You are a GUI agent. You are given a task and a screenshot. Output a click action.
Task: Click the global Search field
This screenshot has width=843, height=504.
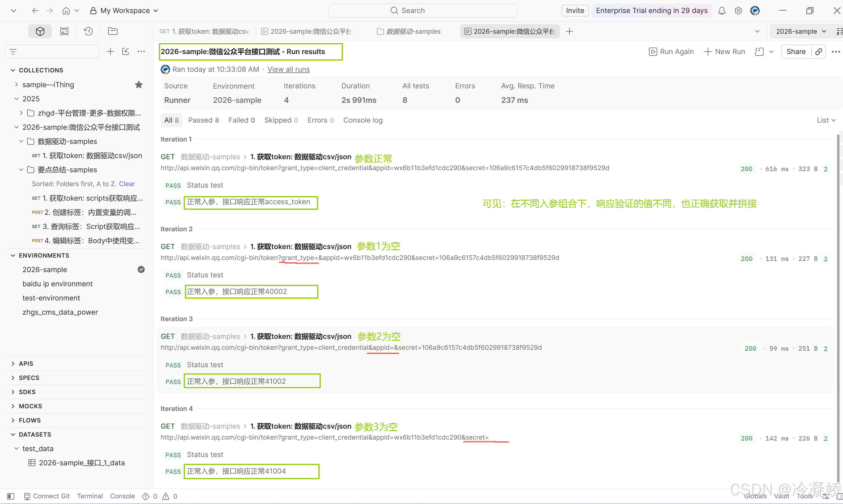423,11
